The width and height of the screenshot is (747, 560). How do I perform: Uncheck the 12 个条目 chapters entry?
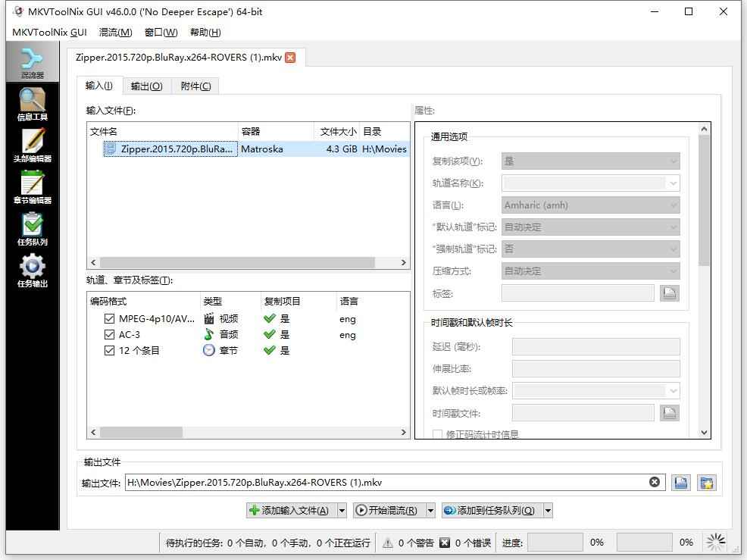(x=110, y=350)
